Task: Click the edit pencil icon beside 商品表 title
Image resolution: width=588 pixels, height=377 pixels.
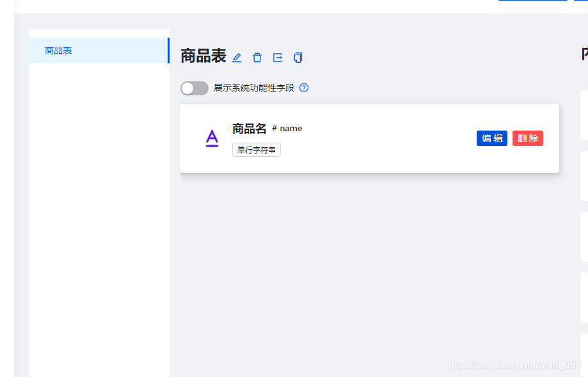Action: pyautogui.click(x=237, y=58)
